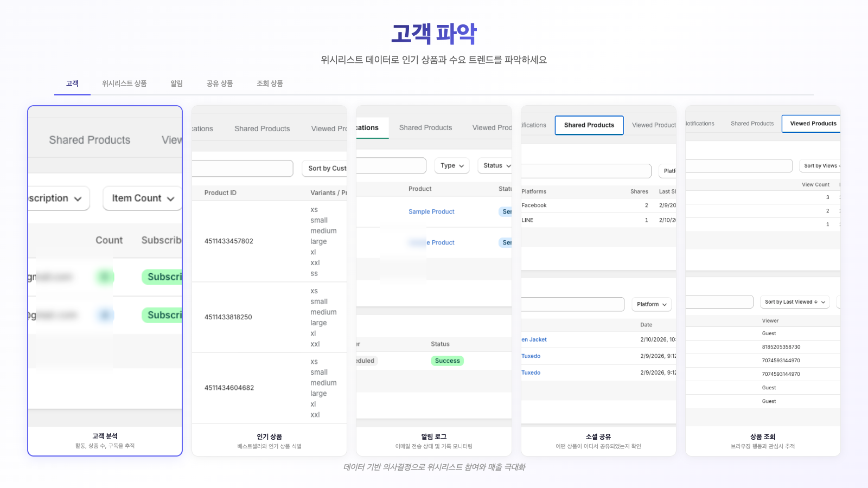The height and width of the screenshot is (488, 868).
Task: Click the first Tuxedo link
Action: (x=531, y=356)
